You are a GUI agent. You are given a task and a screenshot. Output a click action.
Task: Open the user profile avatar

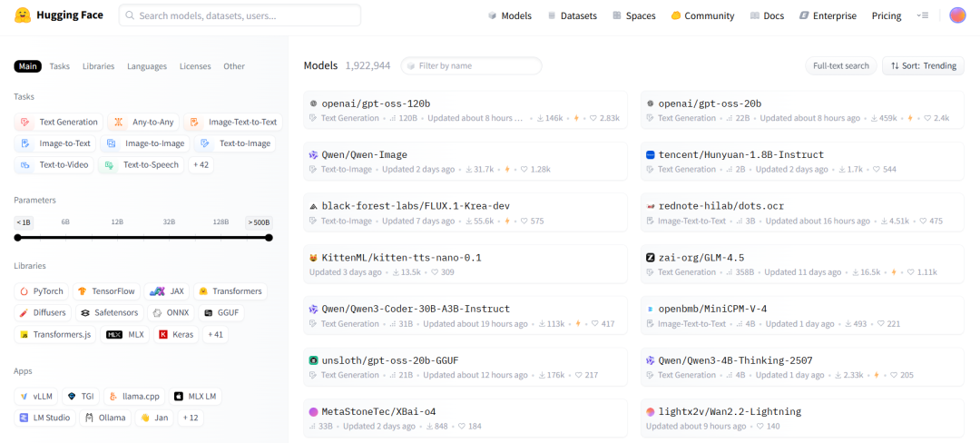click(x=957, y=15)
